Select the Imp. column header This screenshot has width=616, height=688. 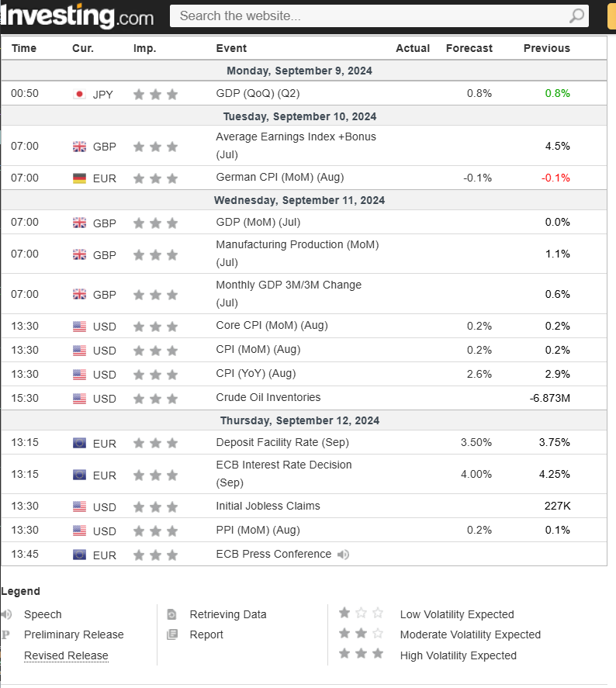144,48
